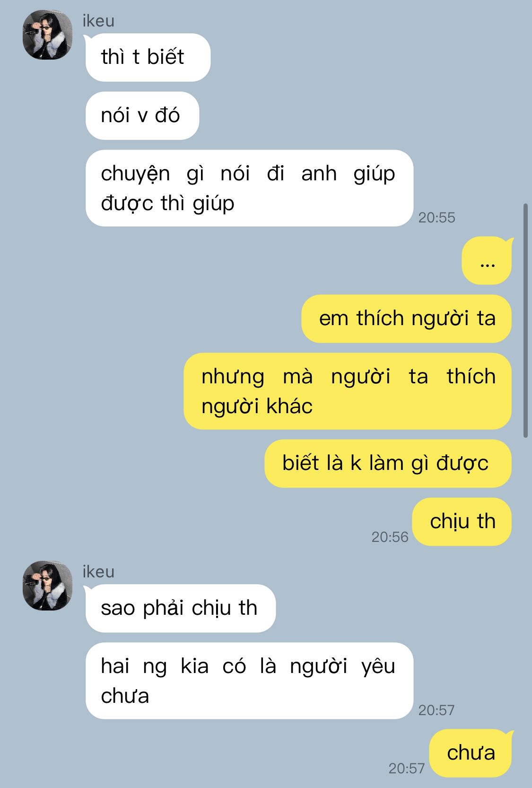Tap the 20:56 timestamp beside 'chịu th'
Viewport: 532px width, 788px height.
coord(390,537)
